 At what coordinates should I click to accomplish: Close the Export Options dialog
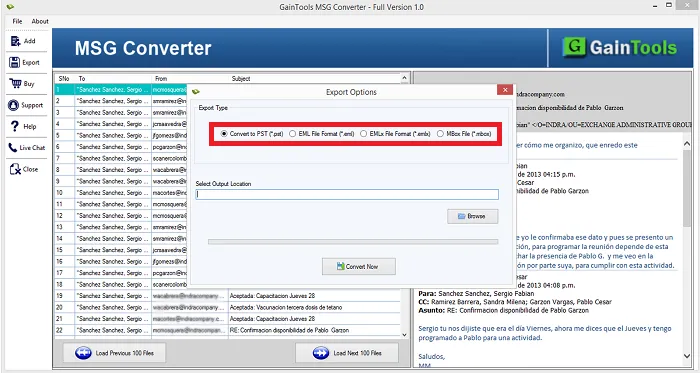click(504, 90)
